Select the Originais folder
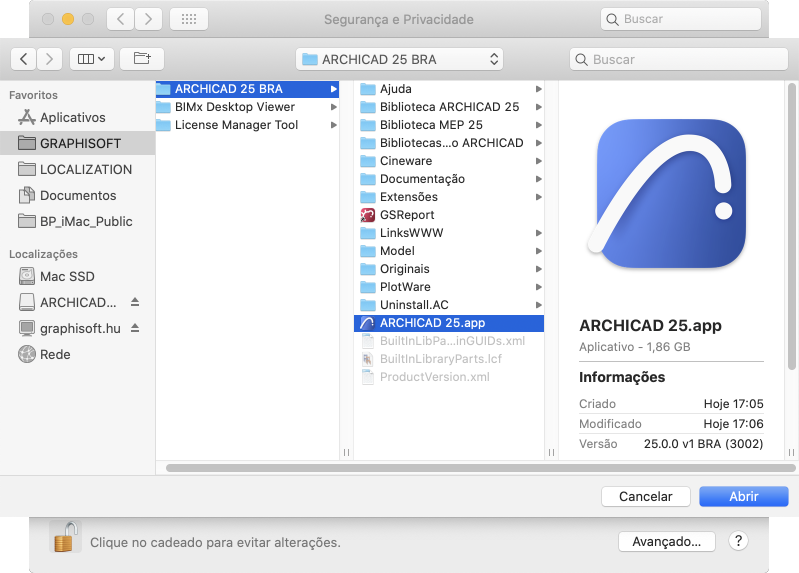This screenshot has height=573, width=799. click(448, 269)
